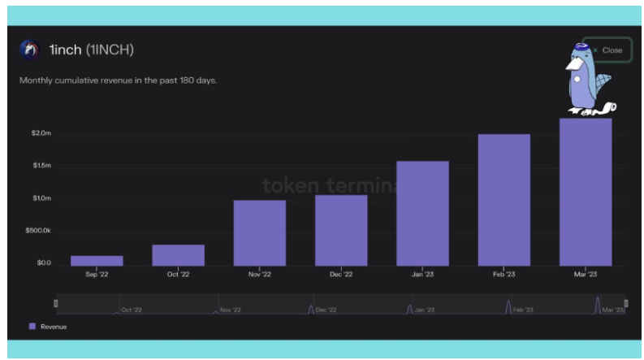The height and width of the screenshot is (360, 644).
Task: Select the Mar '23 revenue bar
Action: [x=586, y=193]
